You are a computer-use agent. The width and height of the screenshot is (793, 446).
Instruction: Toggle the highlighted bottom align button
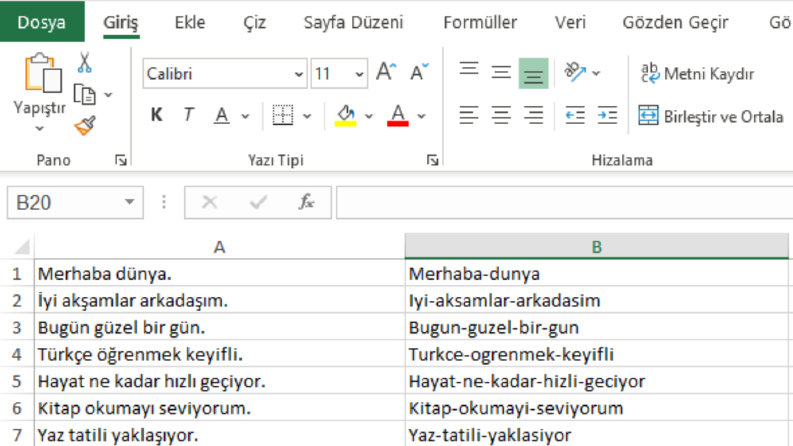(x=534, y=73)
